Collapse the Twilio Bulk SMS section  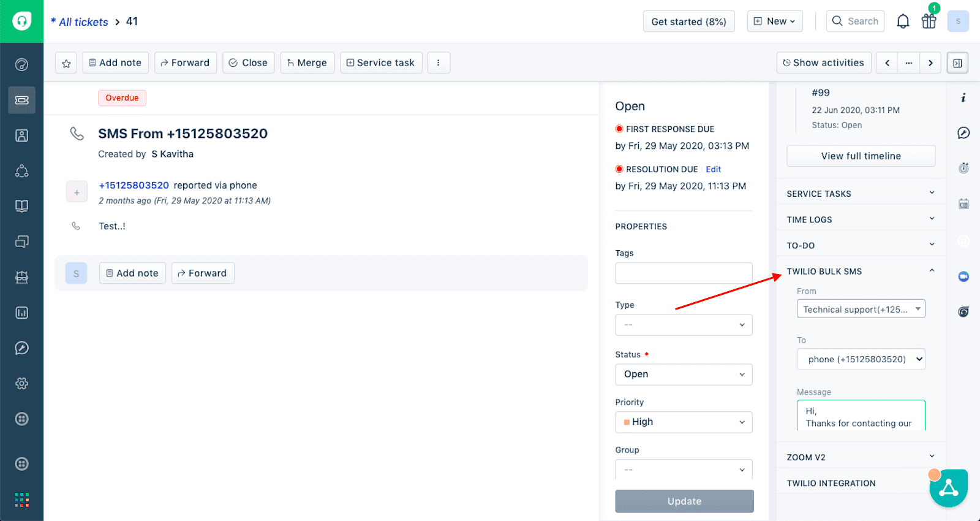pyautogui.click(x=861, y=271)
